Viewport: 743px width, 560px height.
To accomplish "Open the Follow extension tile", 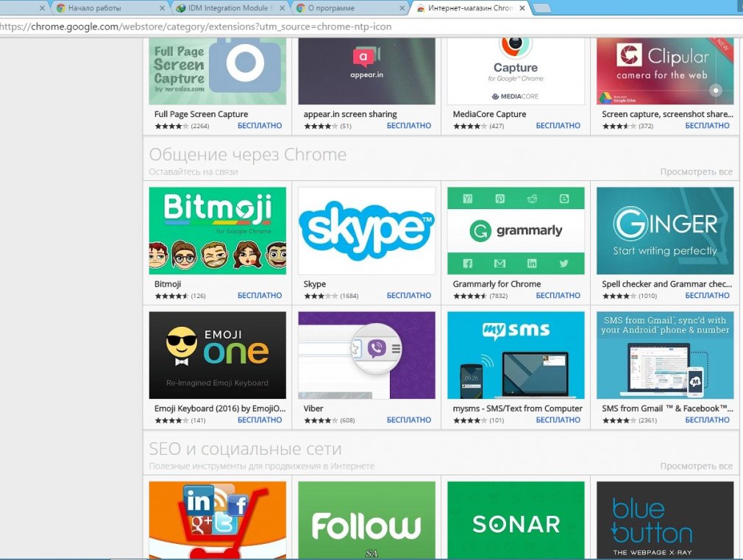I will coord(366,520).
